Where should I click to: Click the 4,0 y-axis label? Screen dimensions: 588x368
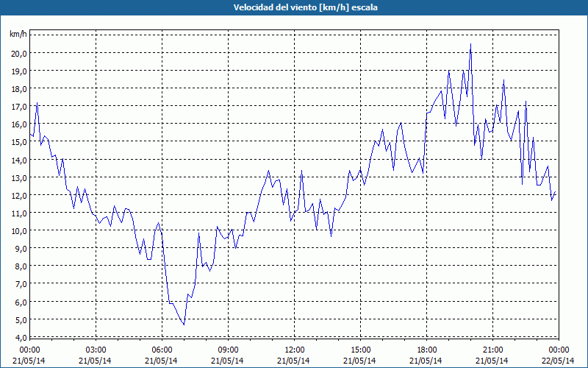[x=21, y=337]
